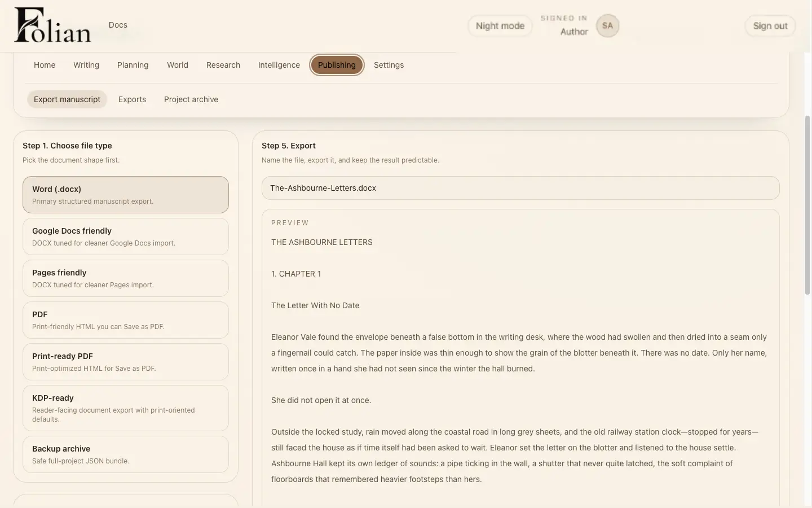Click the 'Author' role label
Image resolution: width=812 pixels, height=508 pixels.
coord(574,32)
